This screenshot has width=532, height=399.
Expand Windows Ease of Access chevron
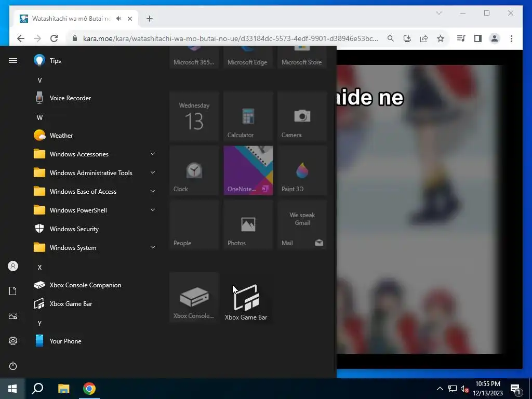153,191
